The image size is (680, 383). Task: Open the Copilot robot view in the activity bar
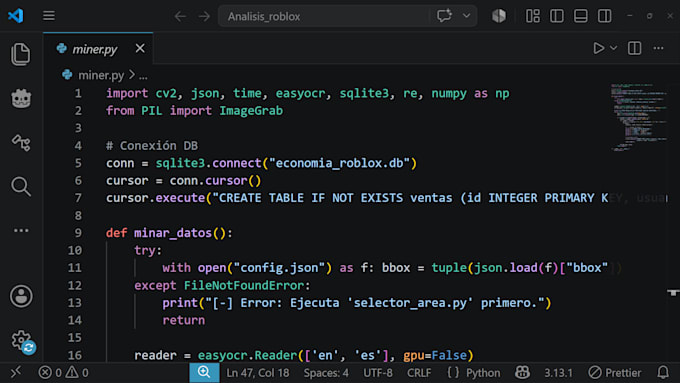pyautogui.click(x=21, y=98)
